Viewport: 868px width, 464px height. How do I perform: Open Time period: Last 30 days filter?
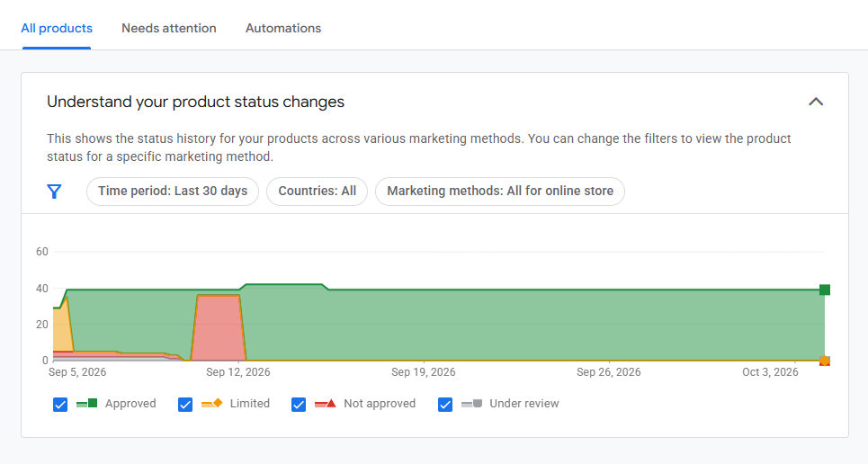pos(173,191)
